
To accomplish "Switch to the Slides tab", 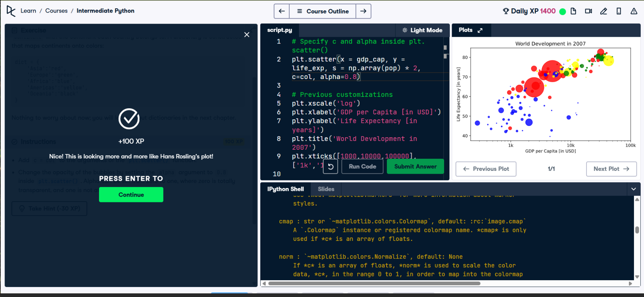I will [326, 189].
